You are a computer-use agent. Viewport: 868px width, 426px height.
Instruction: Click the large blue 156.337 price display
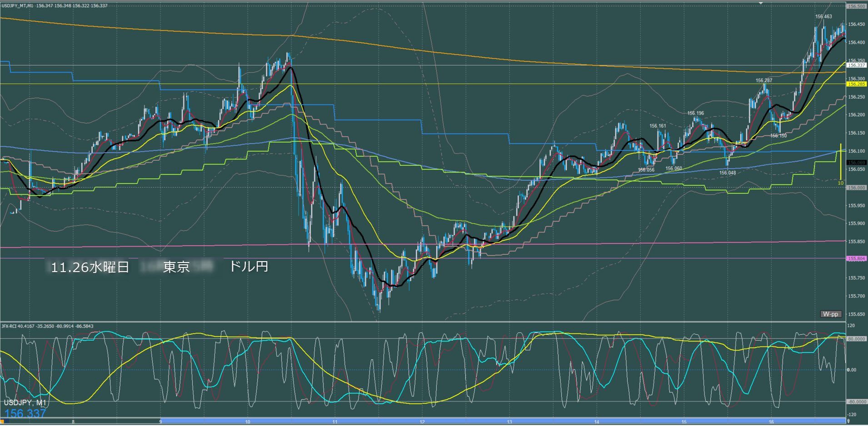25,413
